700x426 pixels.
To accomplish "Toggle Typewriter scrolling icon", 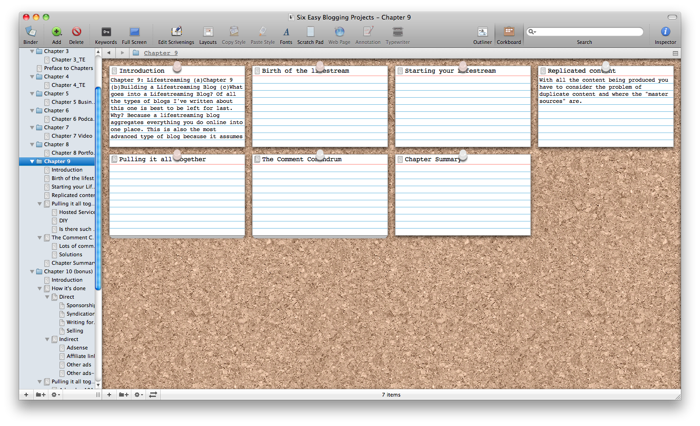I will (x=397, y=32).
